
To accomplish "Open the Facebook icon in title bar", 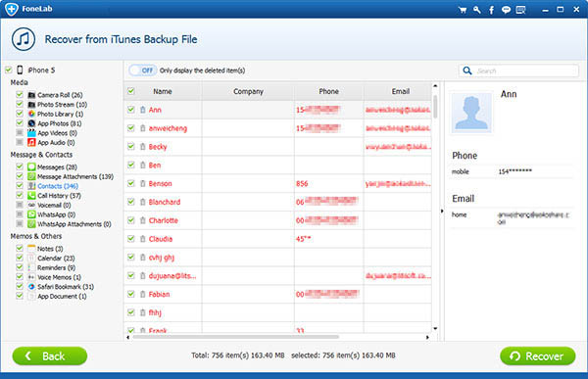I will [491, 10].
